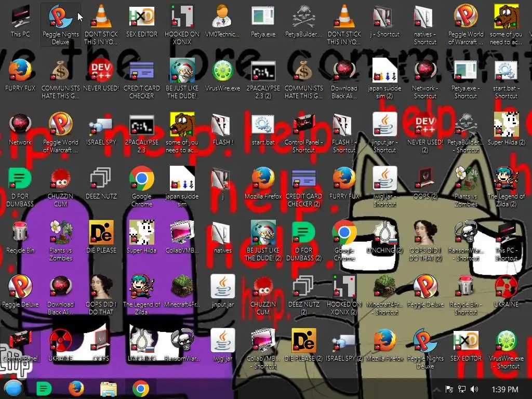Select the jinput.jar Java icon
The height and width of the screenshot is (399, 532).
coord(222,291)
